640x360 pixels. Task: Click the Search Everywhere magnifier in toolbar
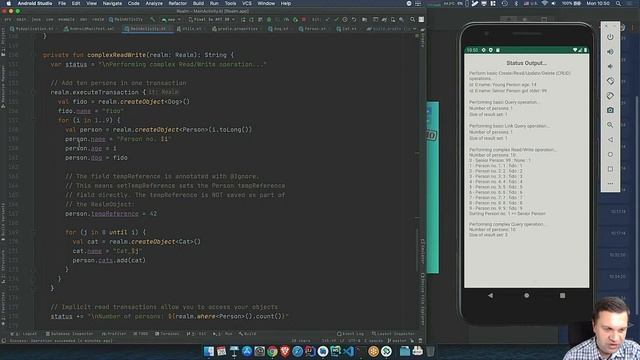click(x=413, y=19)
